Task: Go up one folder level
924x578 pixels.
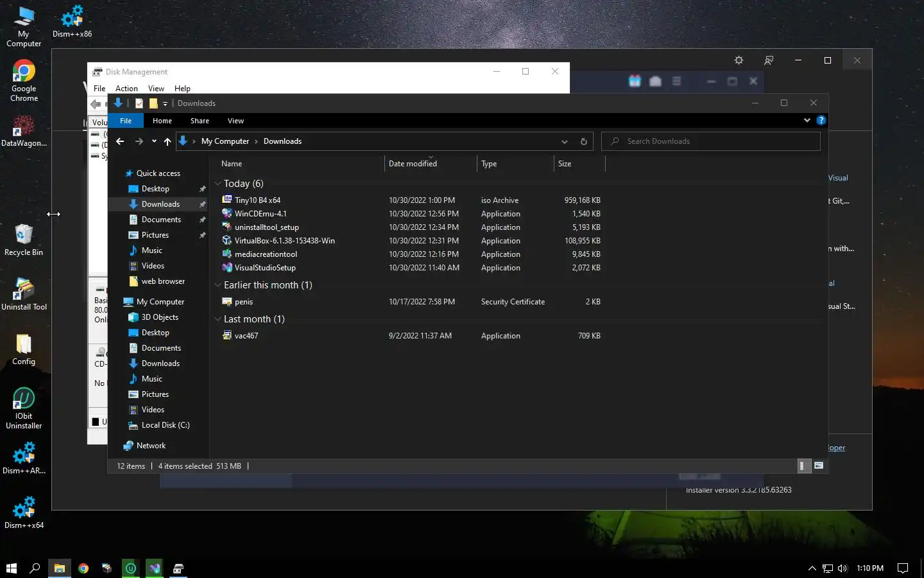Action: pos(167,141)
